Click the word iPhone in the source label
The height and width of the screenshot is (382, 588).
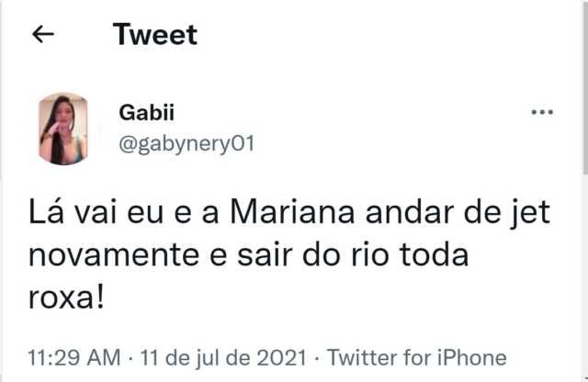(470, 357)
